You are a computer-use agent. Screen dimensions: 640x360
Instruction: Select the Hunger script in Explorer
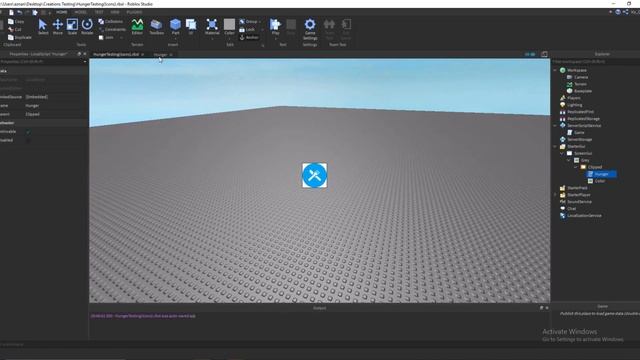(x=601, y=174)
